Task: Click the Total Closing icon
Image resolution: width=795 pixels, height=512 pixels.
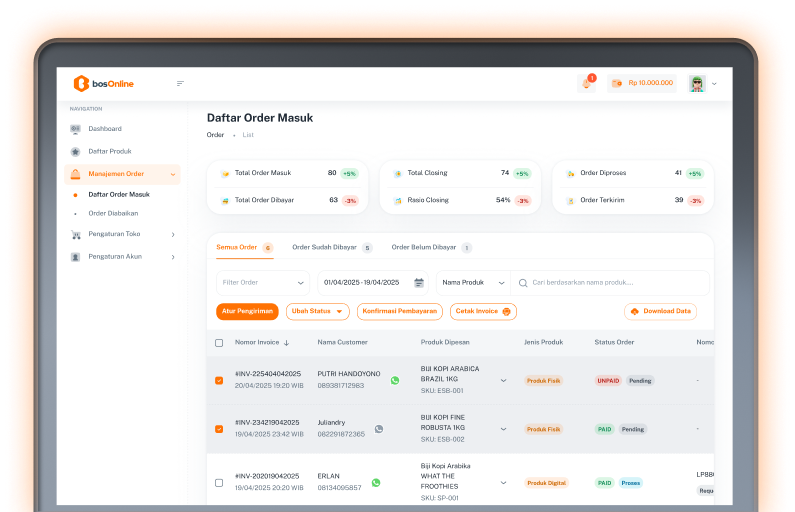Action: [398, 173]
